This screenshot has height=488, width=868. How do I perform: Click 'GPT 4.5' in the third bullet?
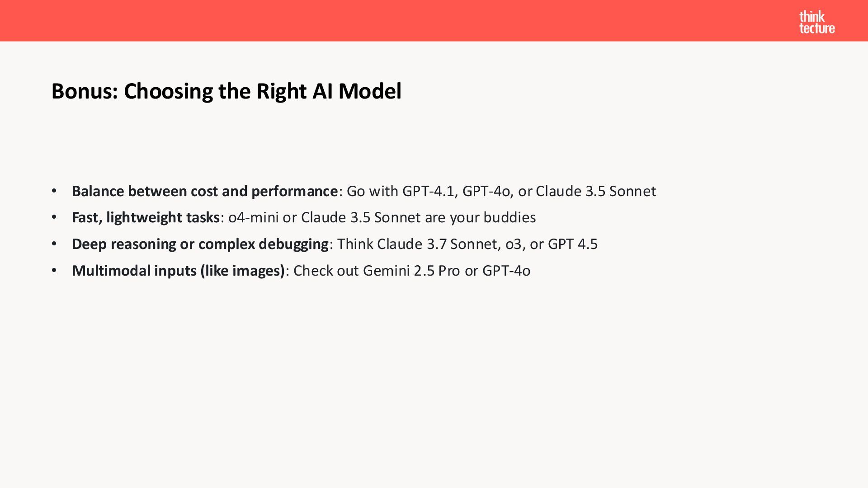pyautogui.click(x=572, y=244)
